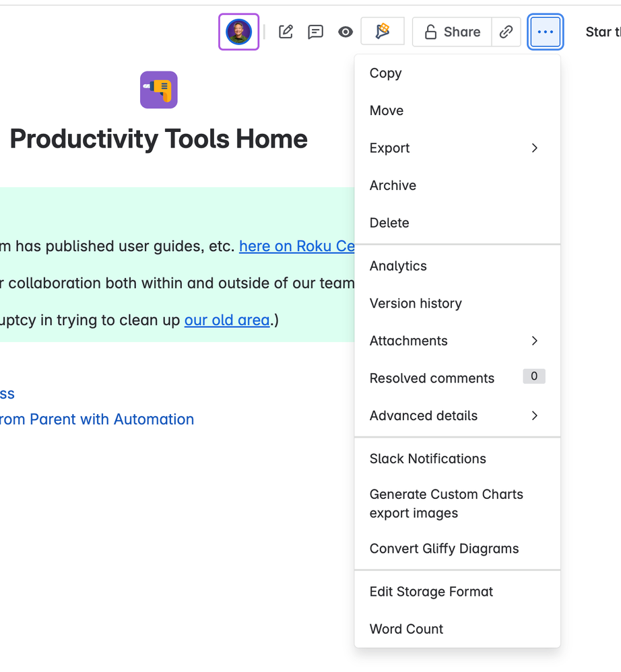Open the comments icon in toolbar

[315, 32]
